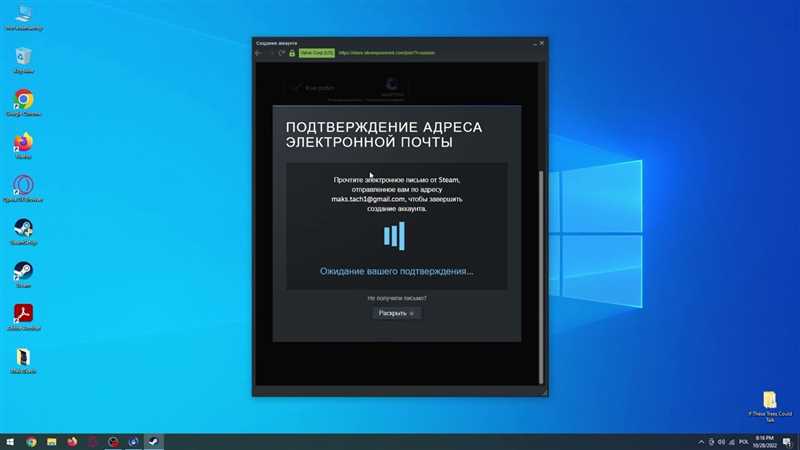Click the network icon in the system tray

[732, 442]
